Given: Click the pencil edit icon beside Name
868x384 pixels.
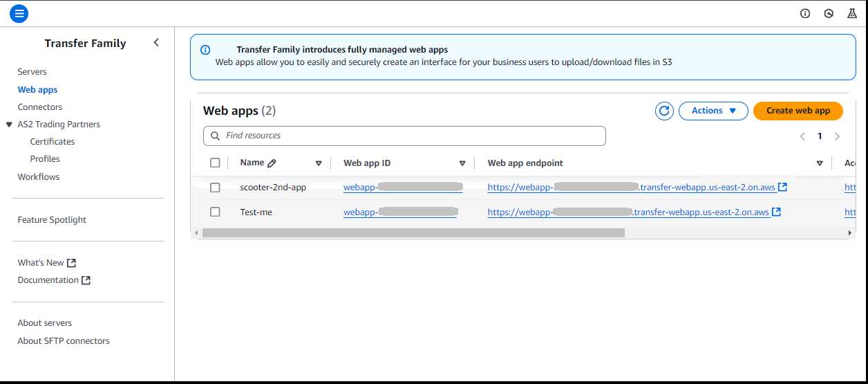Looking at the screenshot, I should click(272, 163).
